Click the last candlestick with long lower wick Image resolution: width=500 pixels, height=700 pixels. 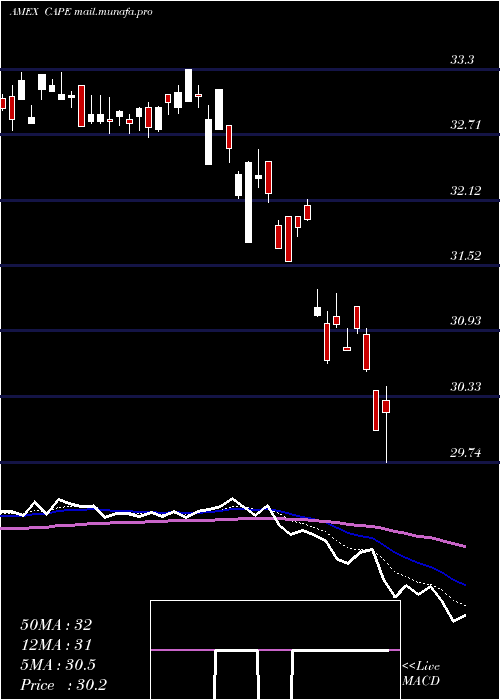point(386,424)
